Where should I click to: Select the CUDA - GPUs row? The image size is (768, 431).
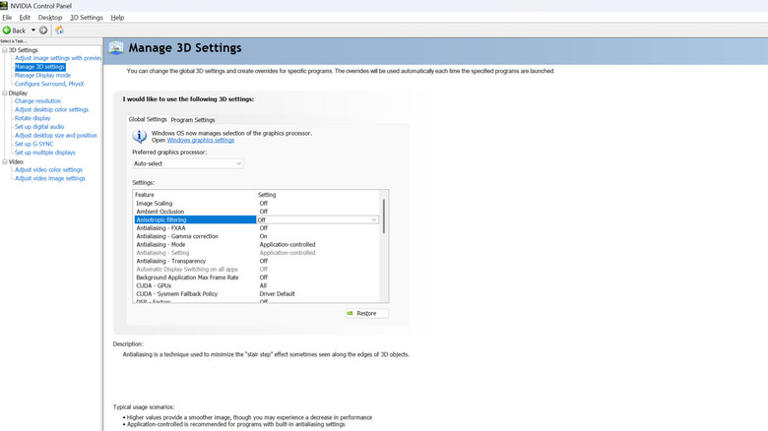pos(257,286)
